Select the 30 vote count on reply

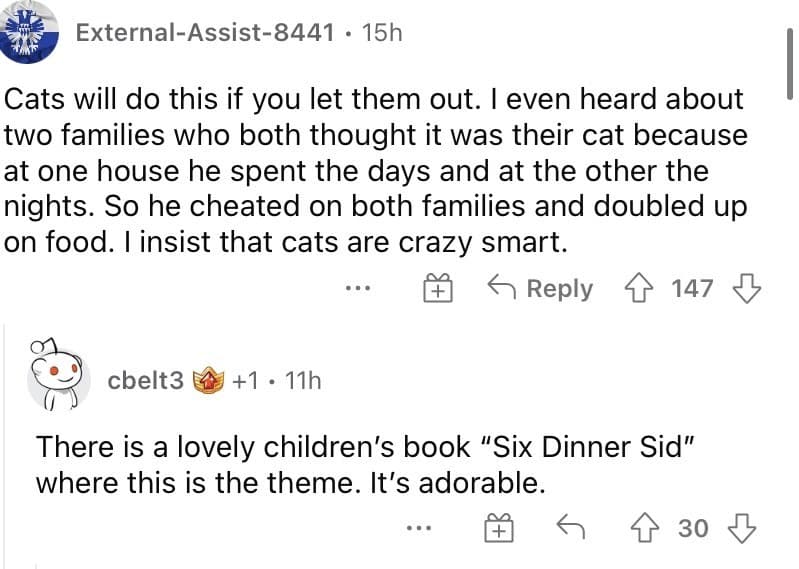pos(693,528)
